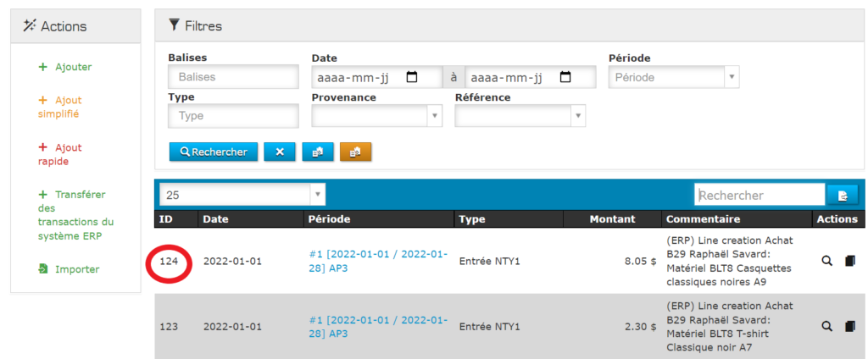Click the copy icon for row 123
Viewport: 868px width, 359px height.
click(x=849, y=326)
